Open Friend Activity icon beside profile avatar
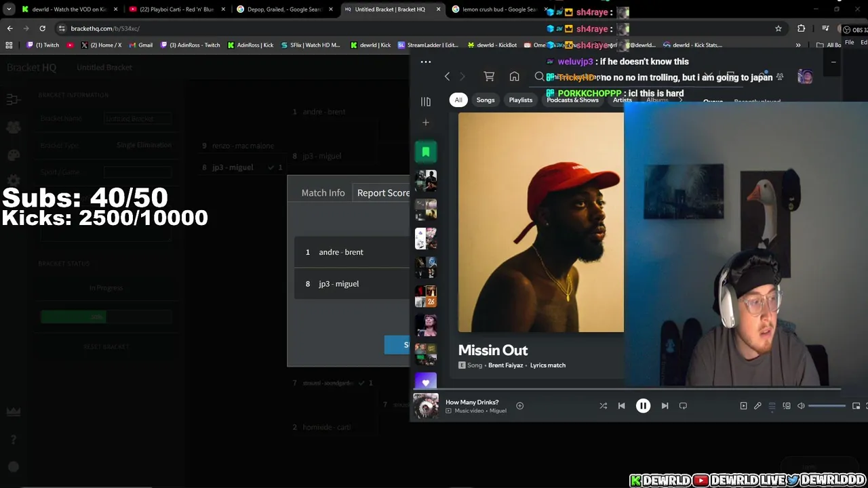Image resolution: width=868 pixels, height=488 pixels. click(x=780, y=77)
